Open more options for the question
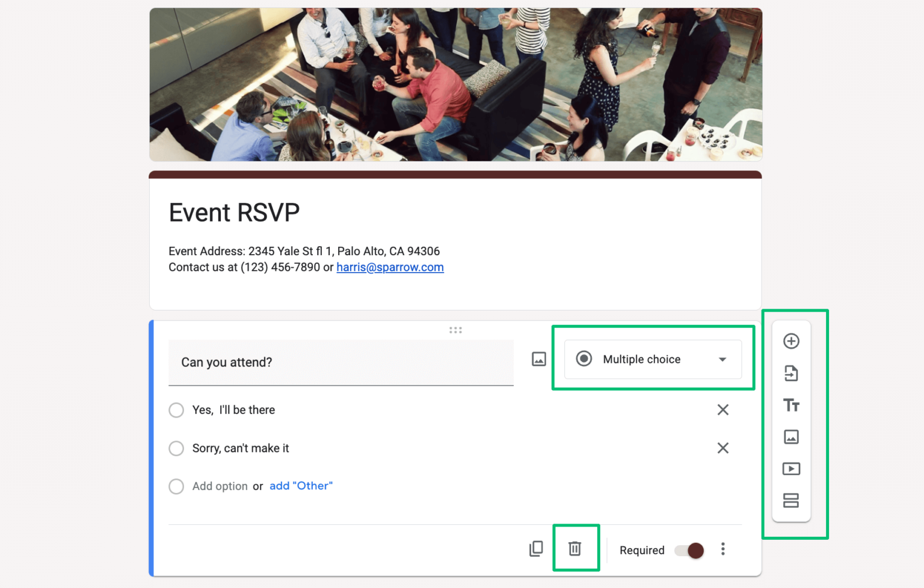The image size is (924, 588). point(722,549)
